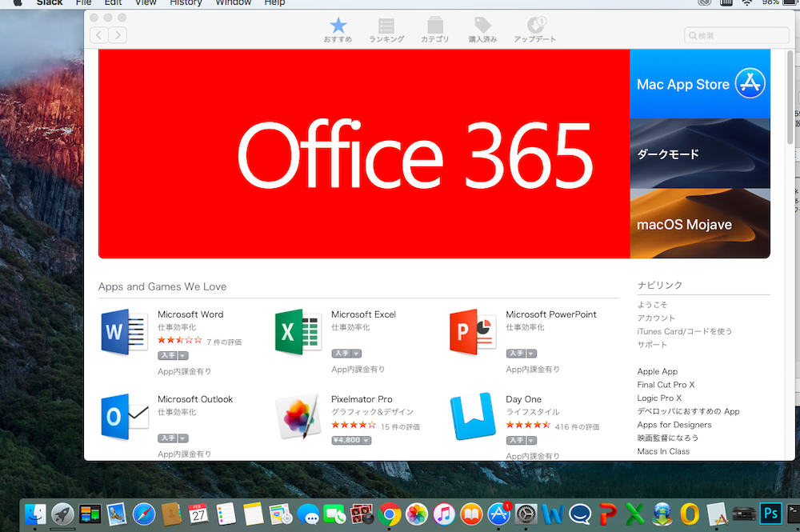Screen dimensions: 800x532
Task: Open the Wi-Fi status menu
Action: pos(747,2)
